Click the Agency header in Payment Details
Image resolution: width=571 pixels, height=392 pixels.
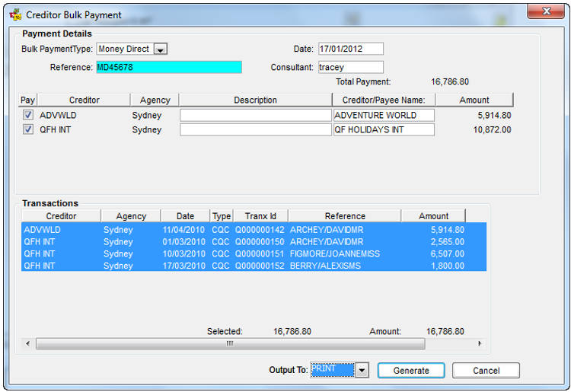pyautogui.click(x=155, y=100)
